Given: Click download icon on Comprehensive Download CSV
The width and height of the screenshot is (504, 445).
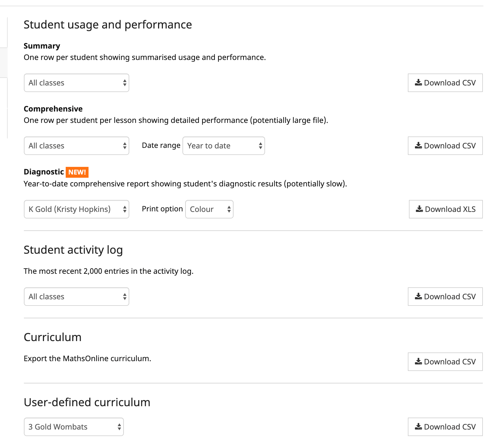Looking at the screenshot, I should (418, 145).
